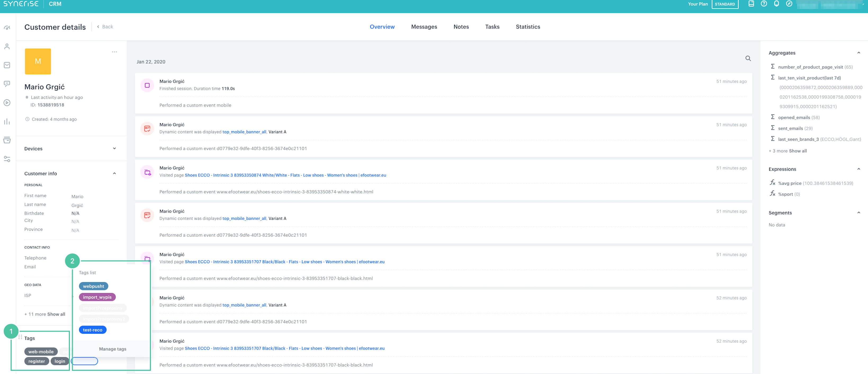Click the analytics chart icon in sidebar
Screen dimensions: 868x374
(7, 121)
